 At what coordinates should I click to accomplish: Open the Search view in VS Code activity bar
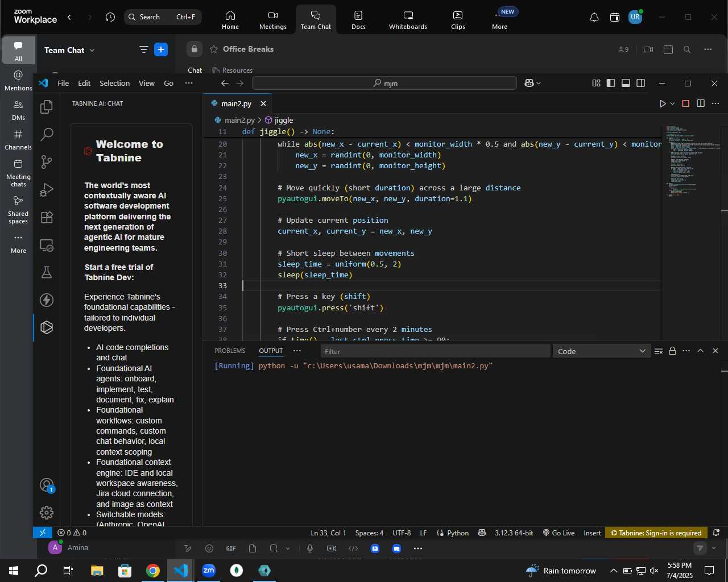pos(47,135)
